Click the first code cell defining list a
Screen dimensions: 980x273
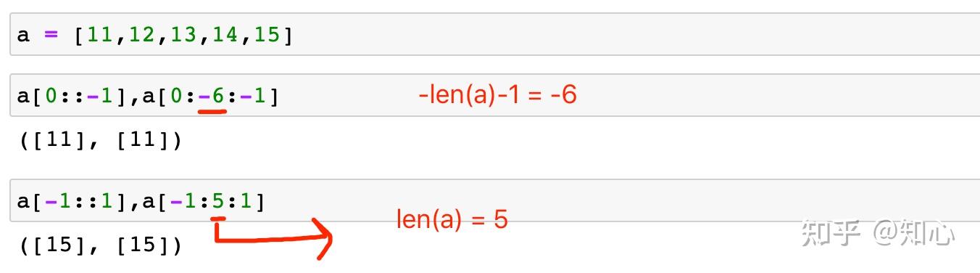tap(494, 34)
